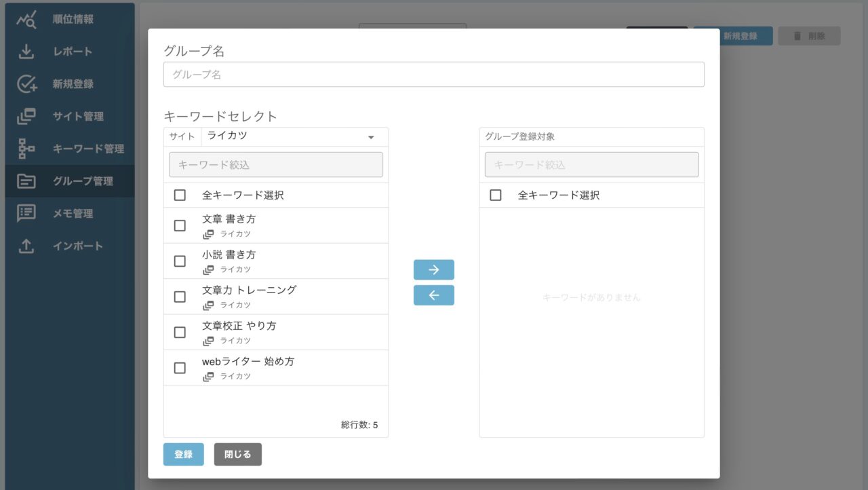Click the グループ名 text field
The height and width of the screenshot is (490, 868).
click(x=433, y=75)
